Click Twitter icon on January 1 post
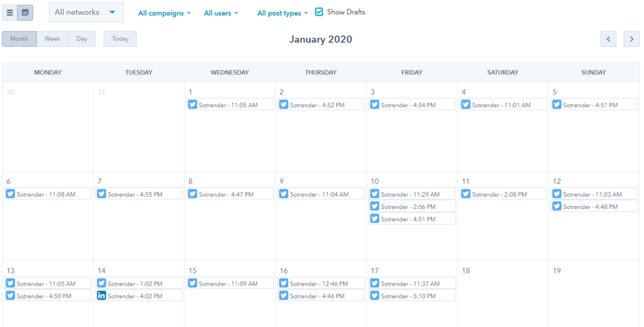This screenshot has height=327, width=644. pyautogui.click(x=193, y=104)
